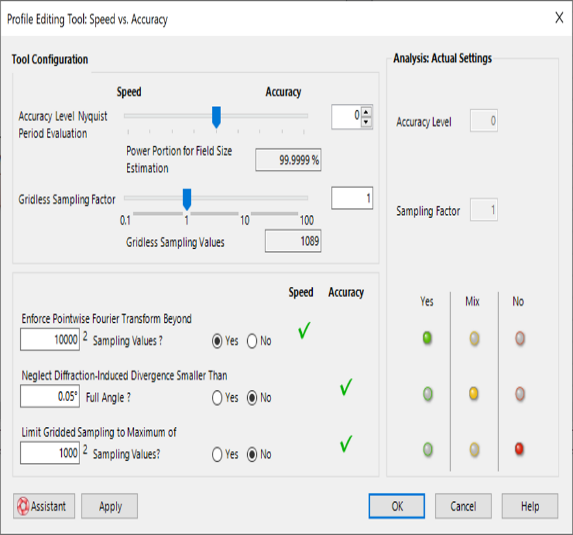Open Help for this dialog
Image resolution: width=573 pixels, height=535 pixels.
pyautogui.click(x=530, y=506)
